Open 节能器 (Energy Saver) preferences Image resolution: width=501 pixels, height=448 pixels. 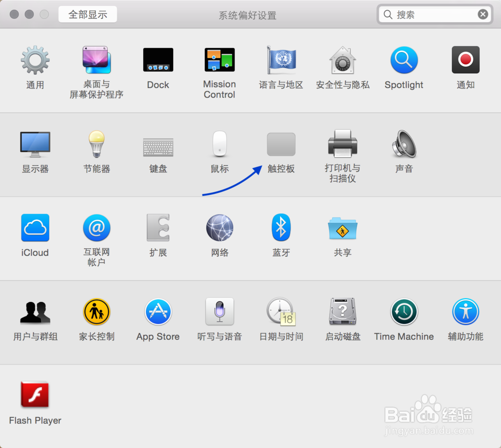pyautogui.click(x=96, y=144)
